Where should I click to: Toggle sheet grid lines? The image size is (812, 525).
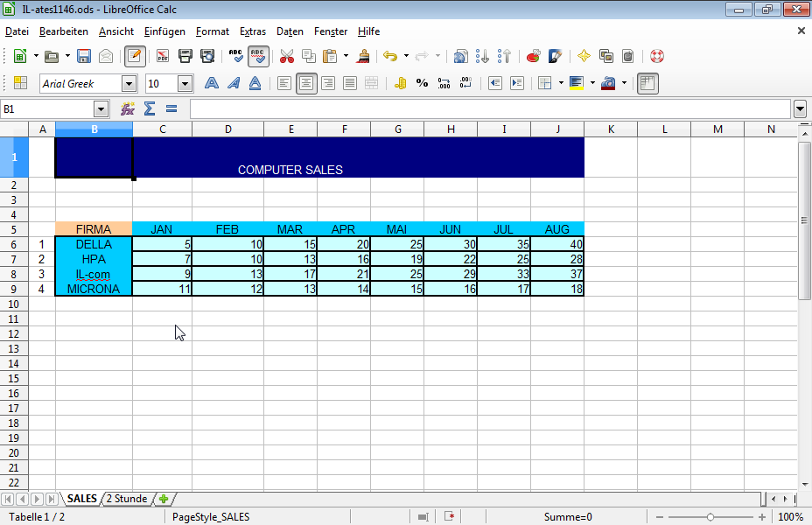[x=647, y=83]
